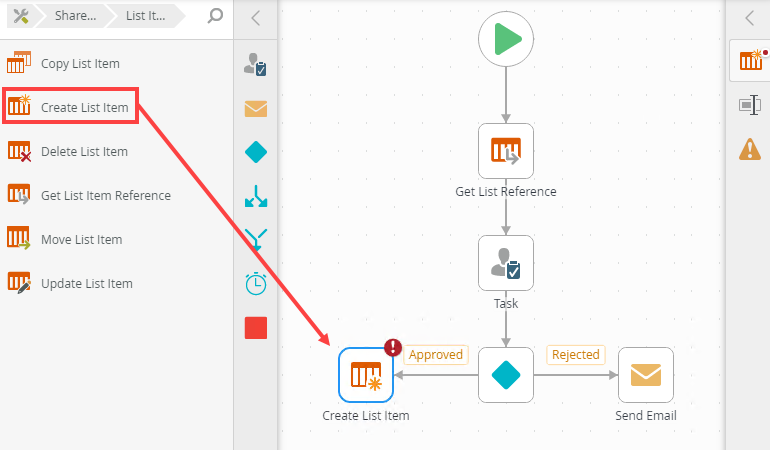Image resolution: width=770 pixels, height=450 pixels.
Task: Click Create List Item label in toolbox
Action: tap(84, 108)
